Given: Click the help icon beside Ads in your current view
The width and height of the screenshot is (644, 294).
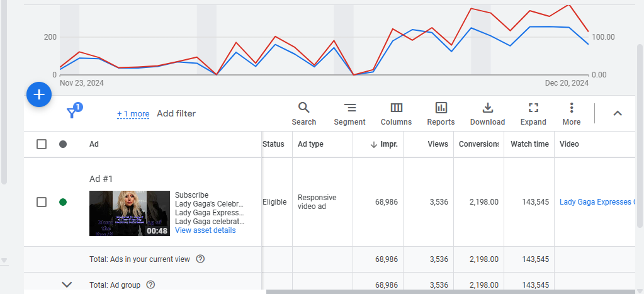Looking at the screenshot, I should coord(200,259).
